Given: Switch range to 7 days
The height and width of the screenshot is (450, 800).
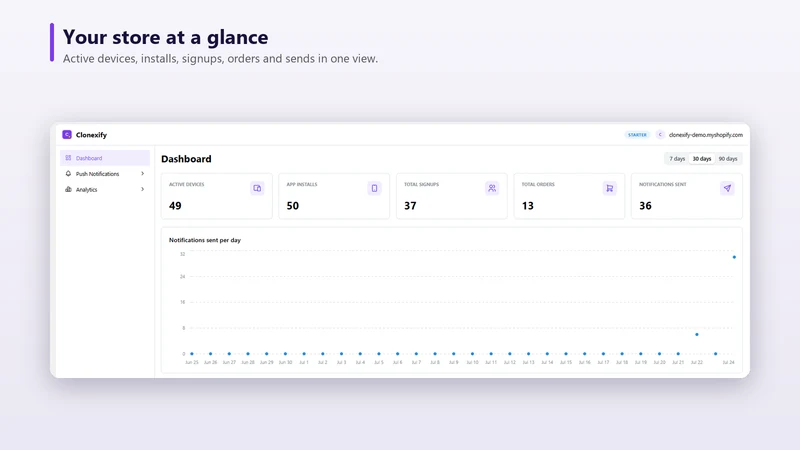Looking at the screenshot, I should pyautogui.click(x=677, y=159).
